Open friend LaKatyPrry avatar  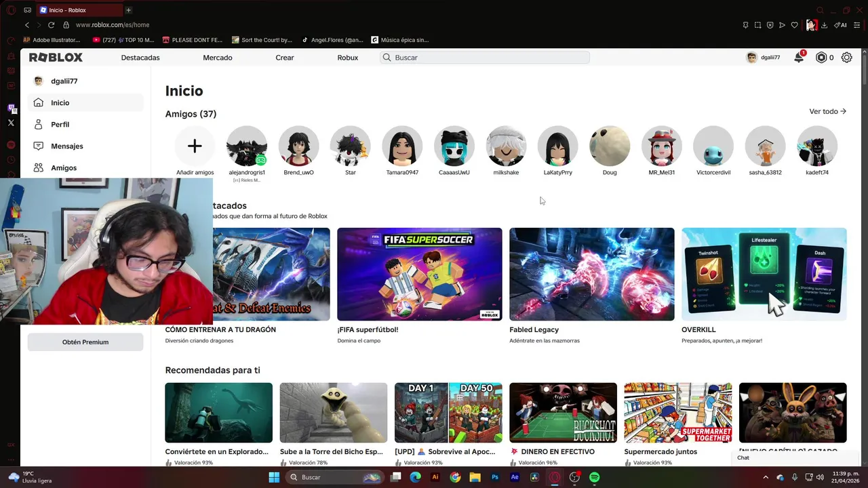coord(558,146)
